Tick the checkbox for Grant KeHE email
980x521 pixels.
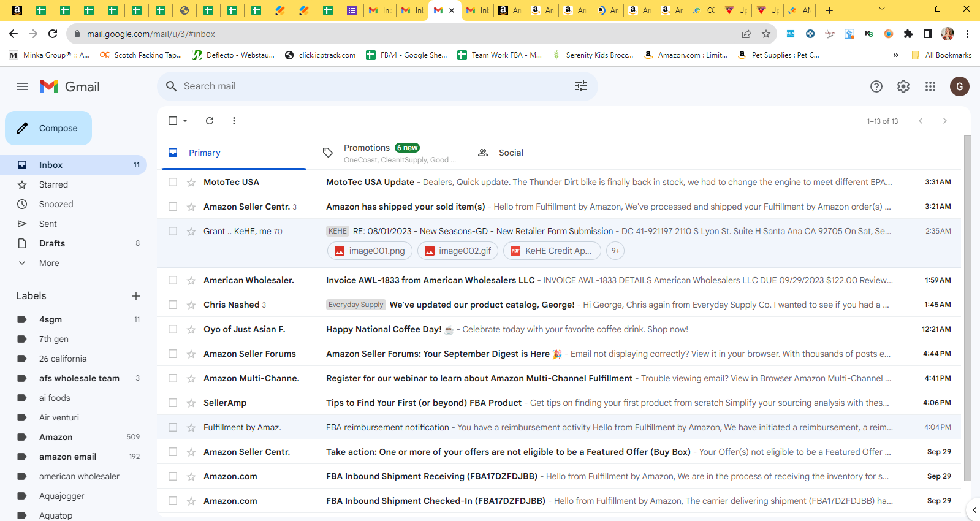[x=173, y=231]
